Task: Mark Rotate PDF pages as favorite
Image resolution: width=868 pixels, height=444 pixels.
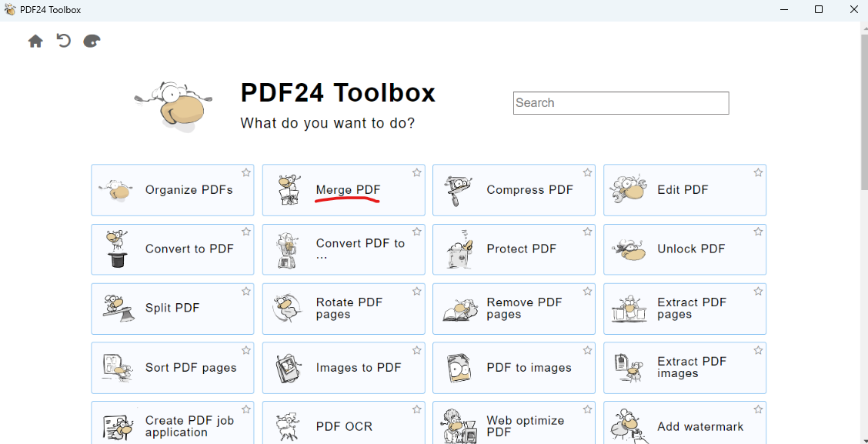Action: 417,291
